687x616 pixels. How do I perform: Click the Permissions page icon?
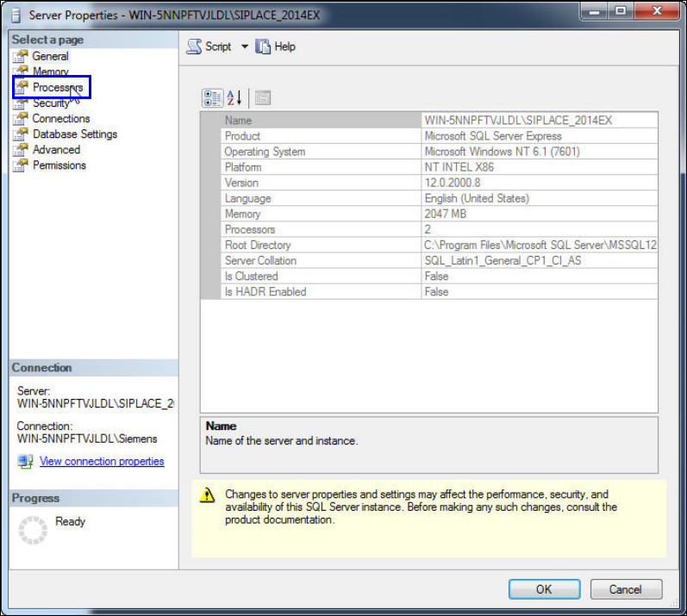tap(20, 165)
